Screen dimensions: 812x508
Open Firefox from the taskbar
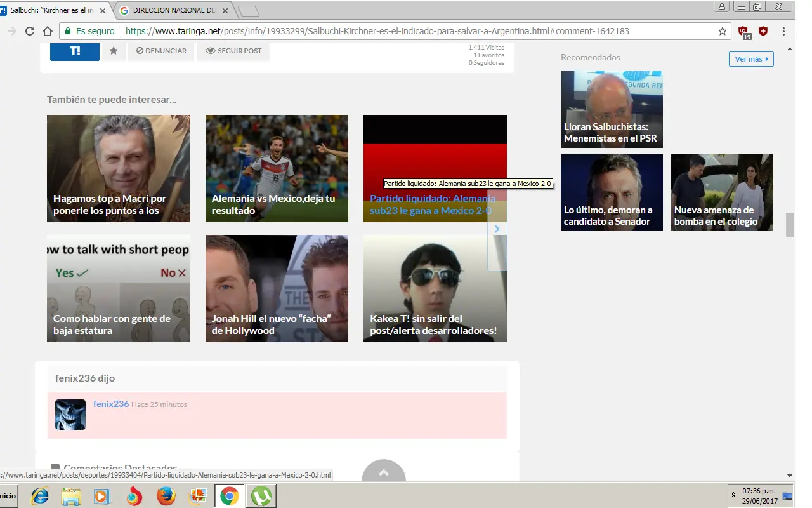(x=166, y=496)
